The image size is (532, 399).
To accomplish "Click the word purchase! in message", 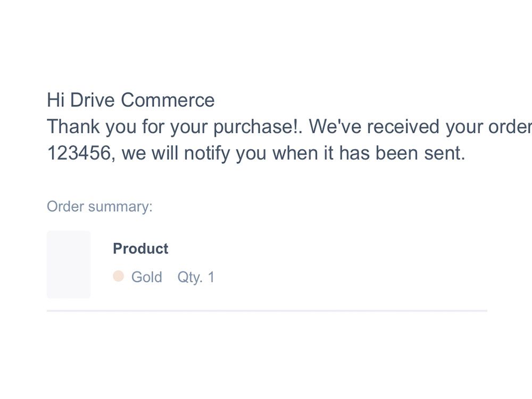I will tap(255, 127).
